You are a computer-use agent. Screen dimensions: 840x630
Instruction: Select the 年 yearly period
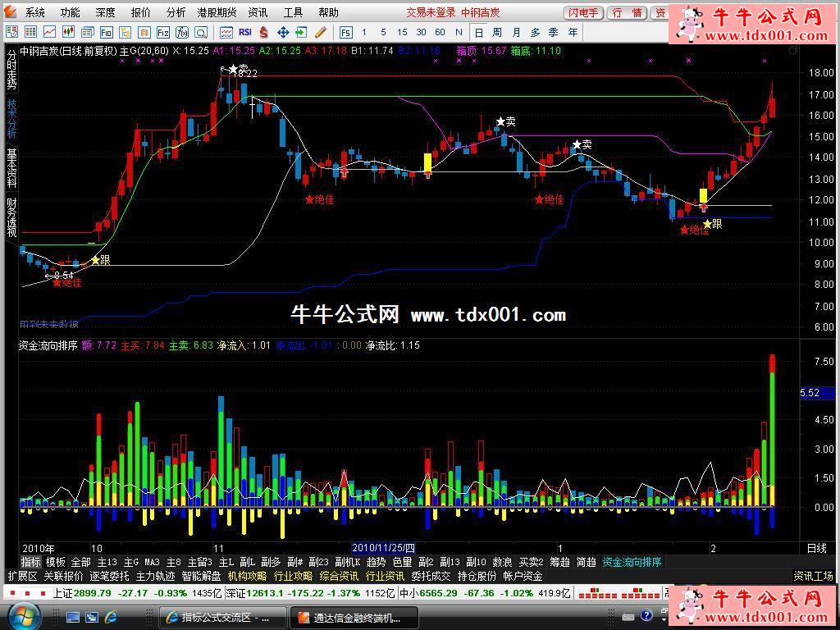click(x=573, y=33)
